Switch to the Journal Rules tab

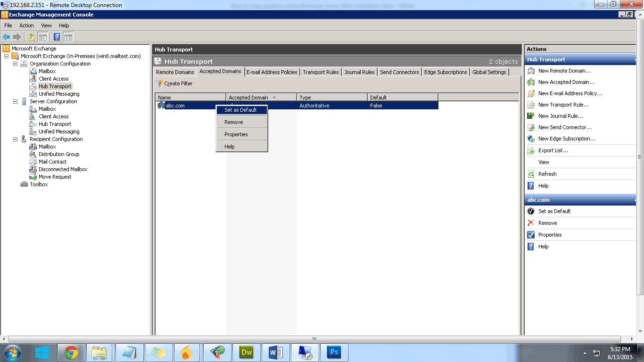coord(359,72)
